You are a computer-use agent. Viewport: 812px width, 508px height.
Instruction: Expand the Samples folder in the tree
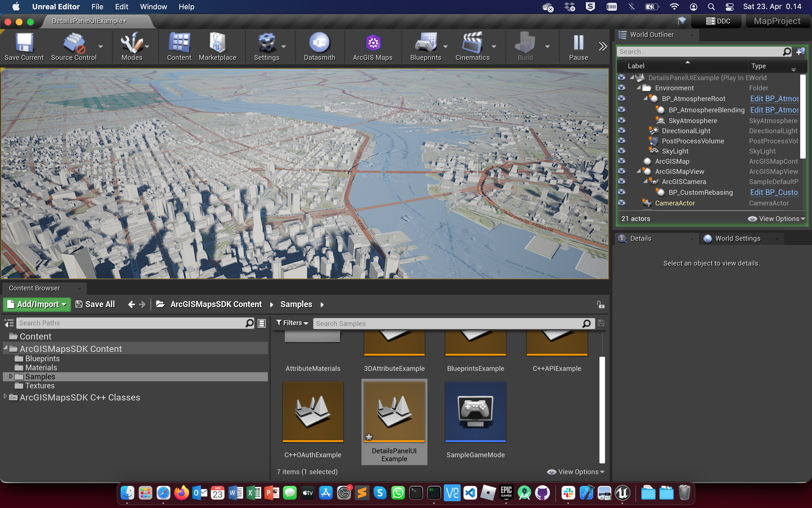coord(11,376)
